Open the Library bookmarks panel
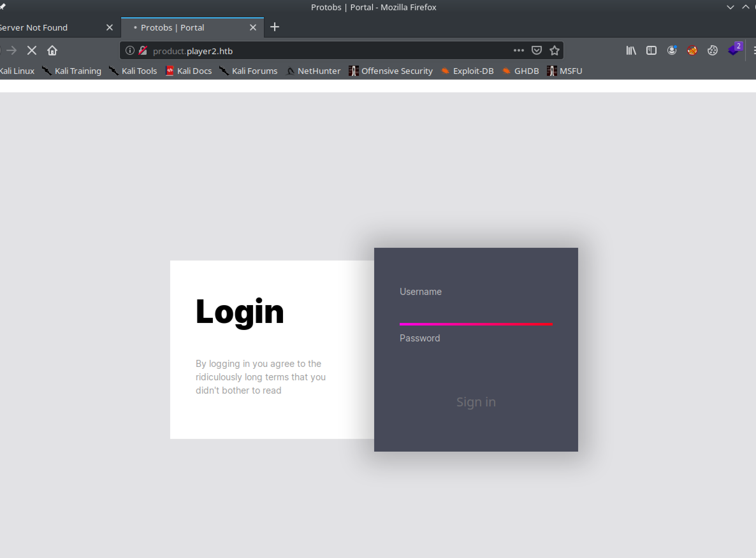Image resolution: width=756 pixels, height=558 pixels. [x=631, y=51]
